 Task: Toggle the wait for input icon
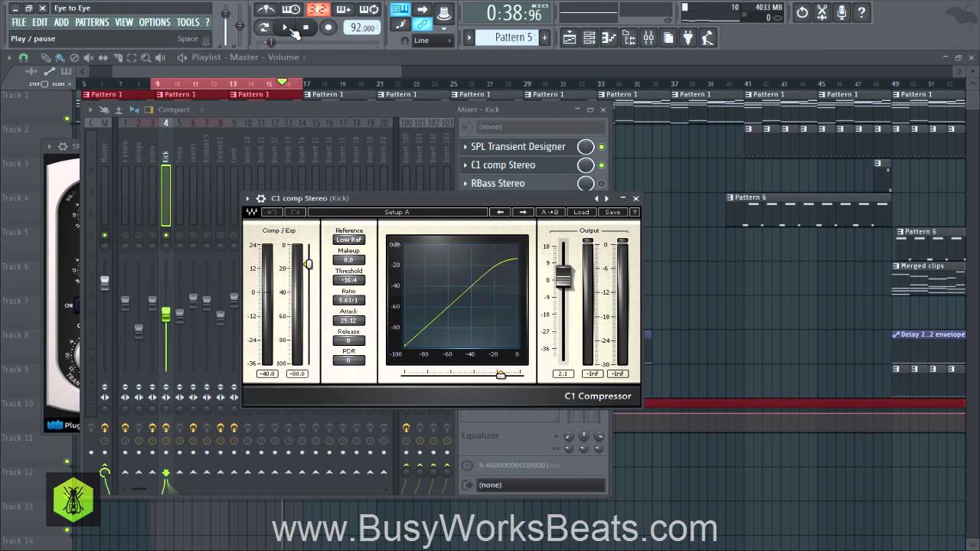291,9
